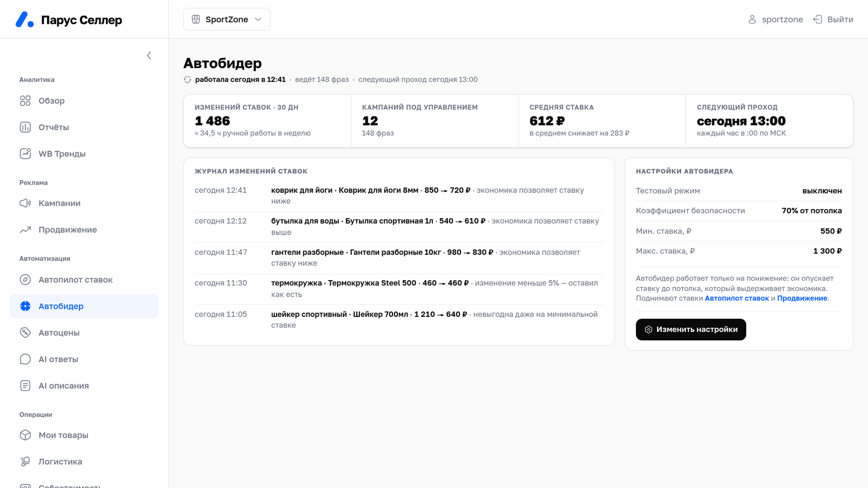Click the Мои товары box icon
Image resolution: width=868 pixels, height=488 pixels.
point(25,435)
